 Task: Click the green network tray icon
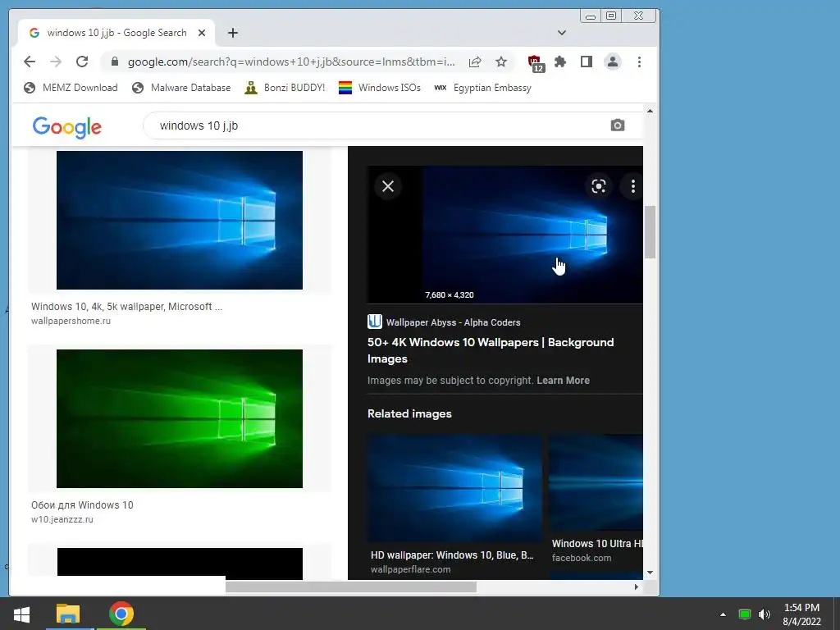click(744, 614)
